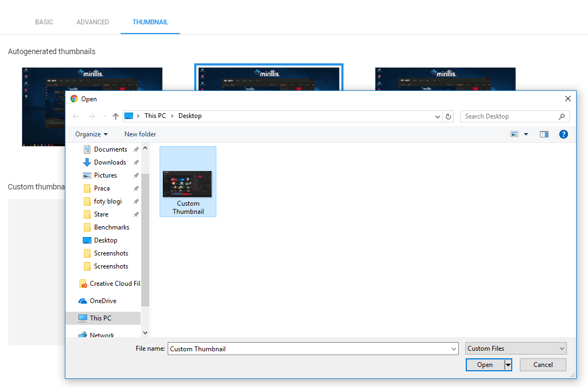Viewport: 588px width, 387px height.
Task: Toggle the preview pane icon
Action: pyautogui.click(x=544, y=134)
